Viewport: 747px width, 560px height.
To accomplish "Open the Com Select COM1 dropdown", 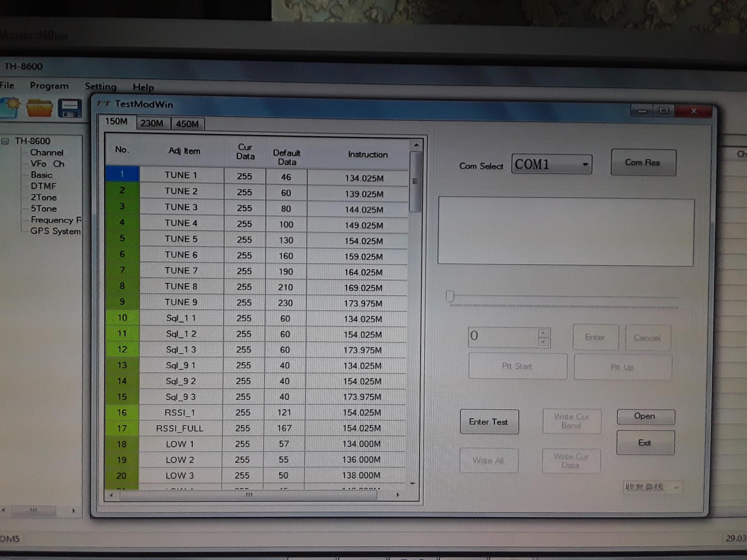I will pyautogui.click(x=585, y=164).
